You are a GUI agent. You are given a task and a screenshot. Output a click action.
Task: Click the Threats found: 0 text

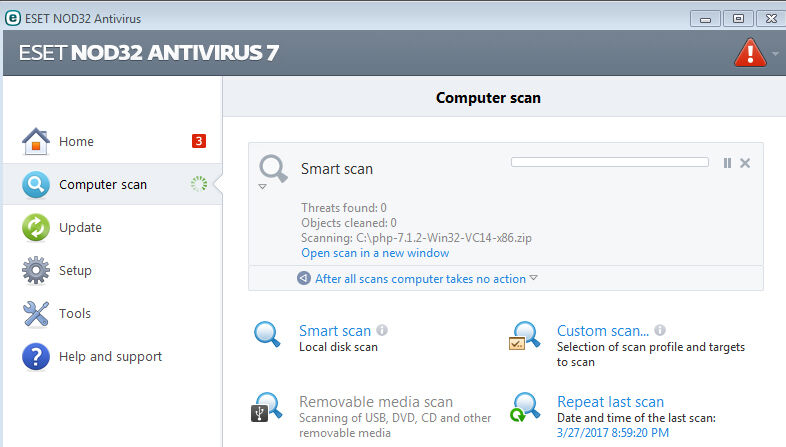click(x=344, y=207)
